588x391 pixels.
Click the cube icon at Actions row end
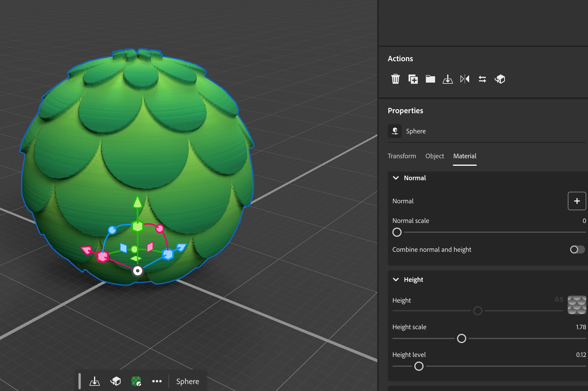coord(500,79)
